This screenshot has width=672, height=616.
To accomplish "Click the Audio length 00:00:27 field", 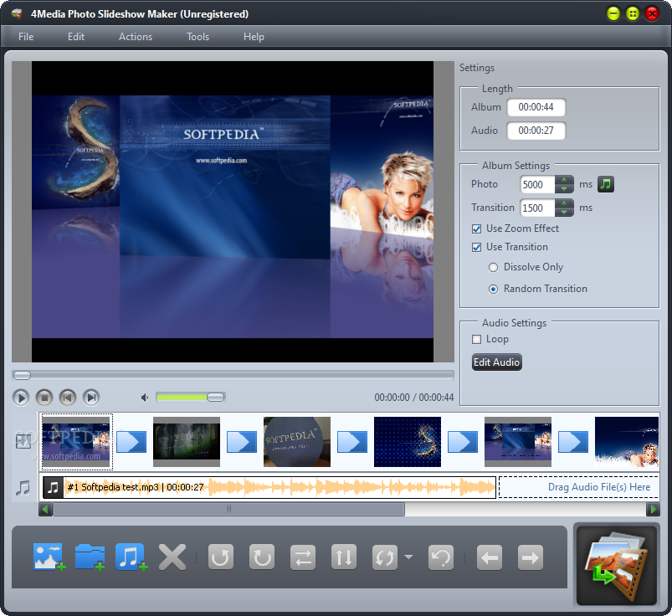I will point(536,131).
